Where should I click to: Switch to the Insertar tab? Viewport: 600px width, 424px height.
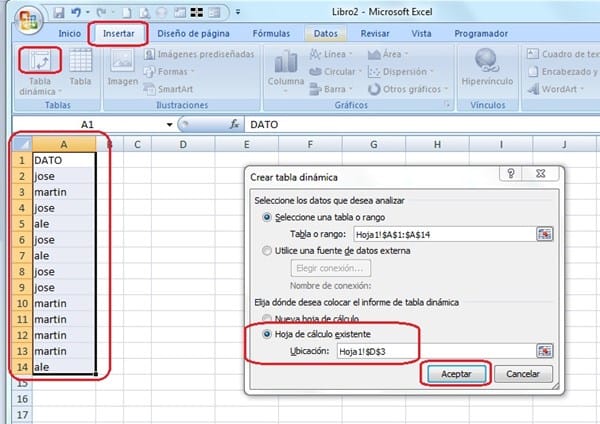point(119,34)
